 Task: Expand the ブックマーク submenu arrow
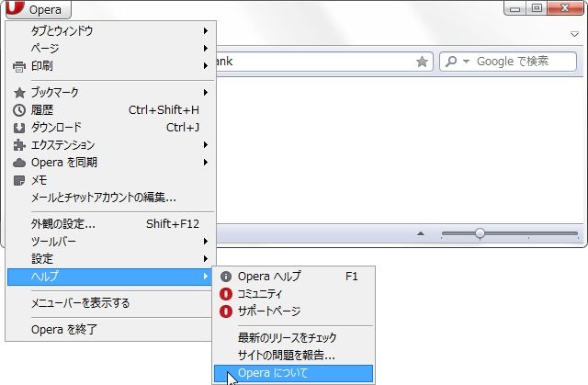point(206,92)
